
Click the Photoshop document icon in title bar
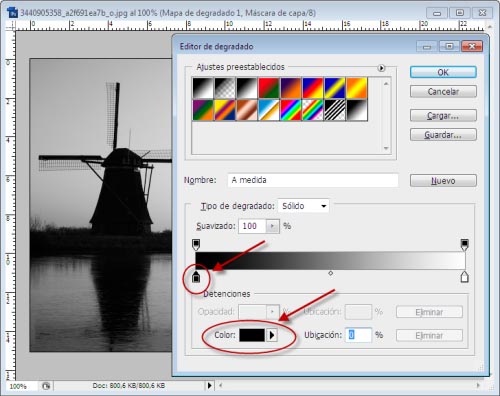(x=13, y=13)
